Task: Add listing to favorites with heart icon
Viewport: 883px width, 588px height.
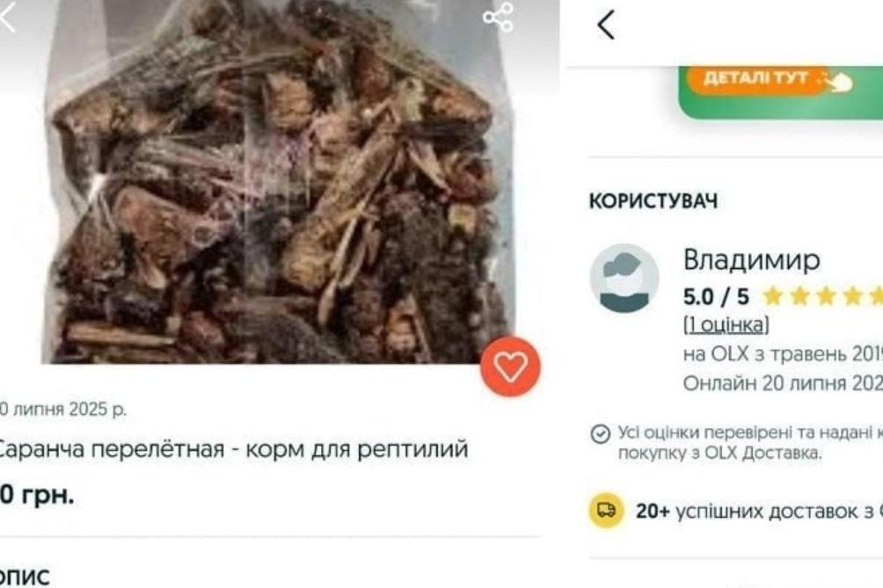Action: pos(510,367)
